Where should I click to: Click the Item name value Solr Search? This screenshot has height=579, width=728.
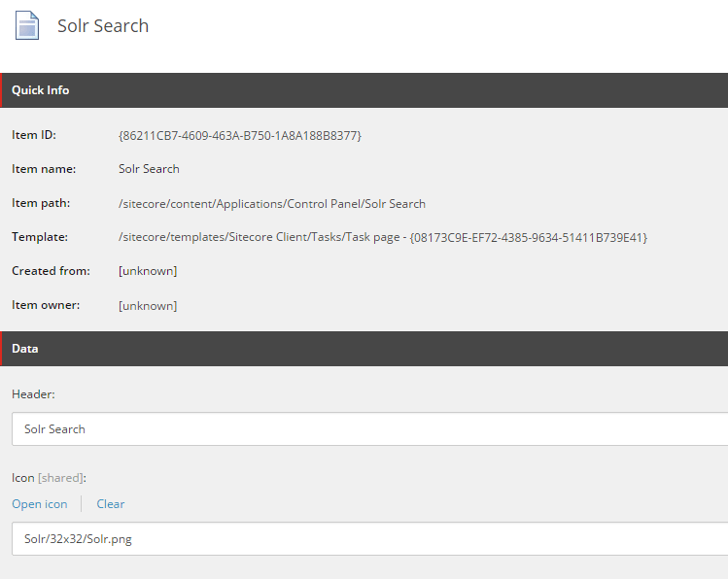(x=149, y=169)
